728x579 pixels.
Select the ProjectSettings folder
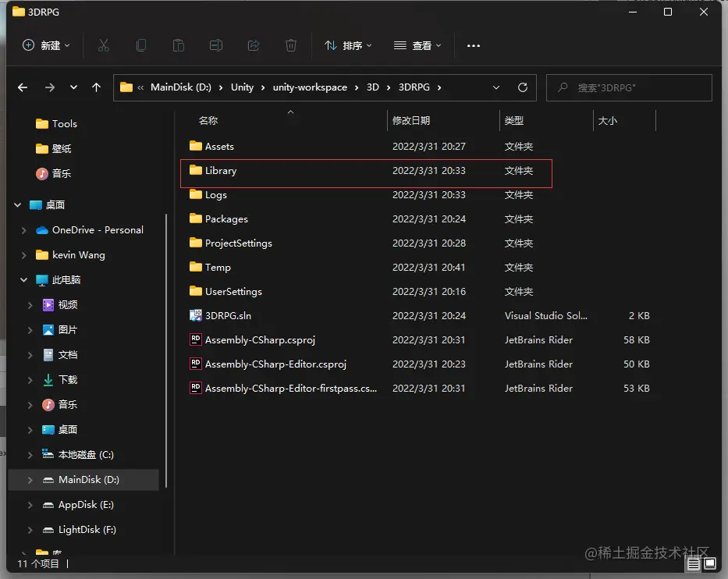[239, 243]
